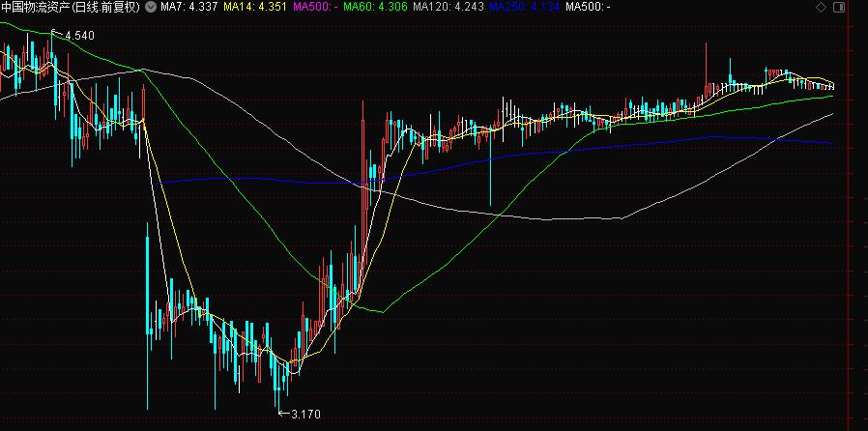
Task: Click the diamond icon at top right
Action: point(822,8)
